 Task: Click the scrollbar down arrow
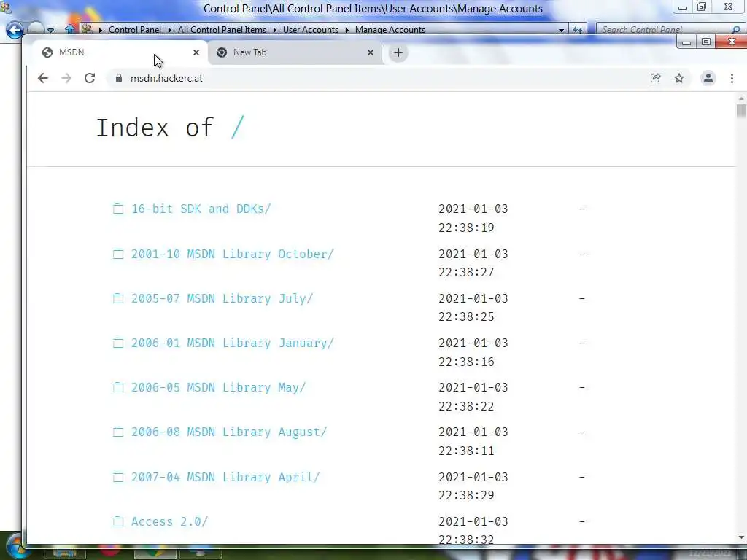pyautogui.click(x=741, y=537)
